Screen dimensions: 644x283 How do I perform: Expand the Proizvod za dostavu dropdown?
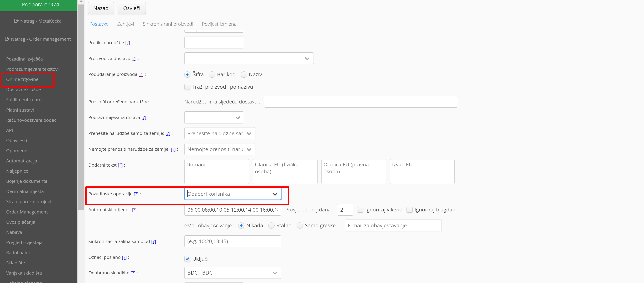pyautogui.click(x=307, y=58)
